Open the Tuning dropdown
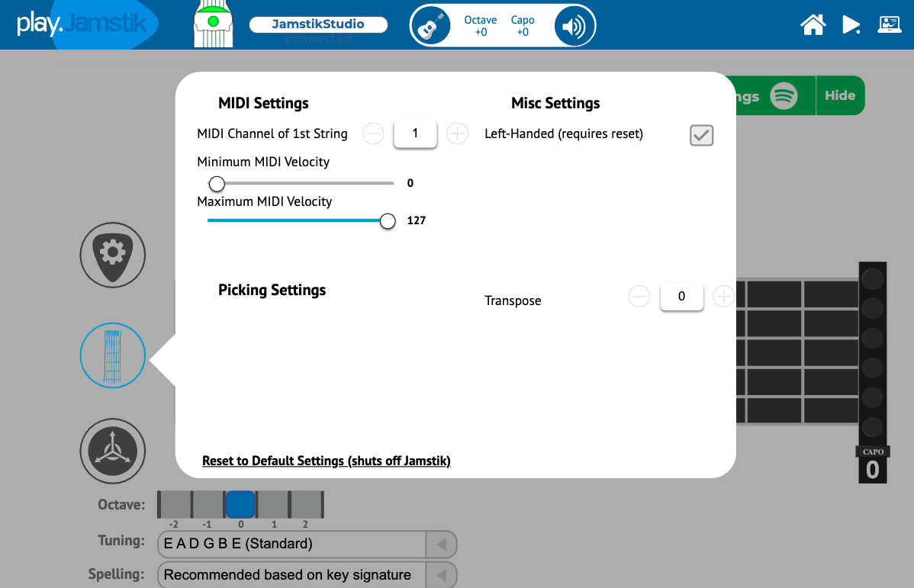Viewport: 914px width, 588px height. point(441,545)
